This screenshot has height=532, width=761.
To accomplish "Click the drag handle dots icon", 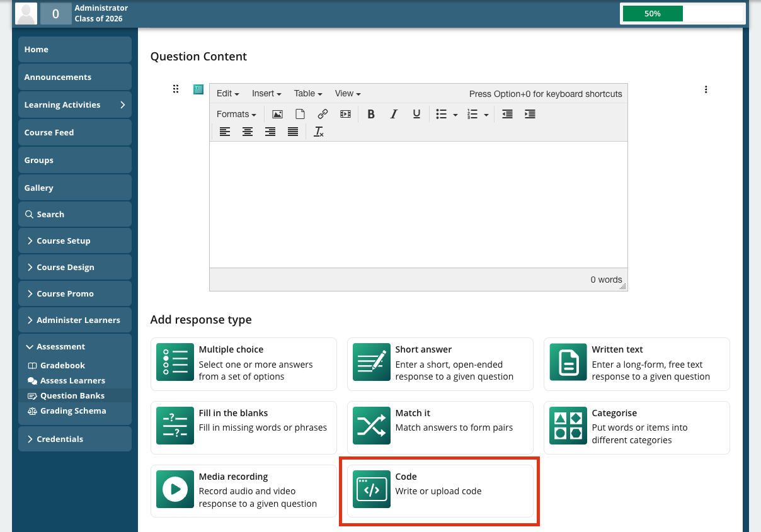I will 176,89.
